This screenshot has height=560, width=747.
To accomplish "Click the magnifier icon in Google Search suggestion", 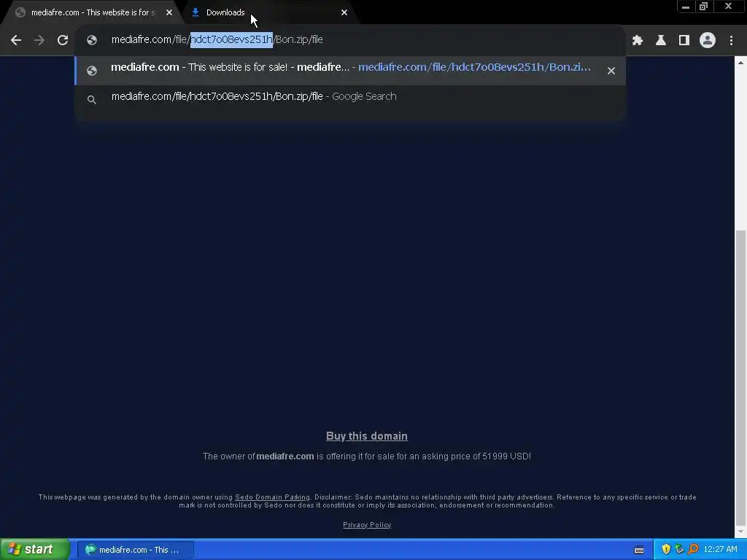I will tap(92, 99).
